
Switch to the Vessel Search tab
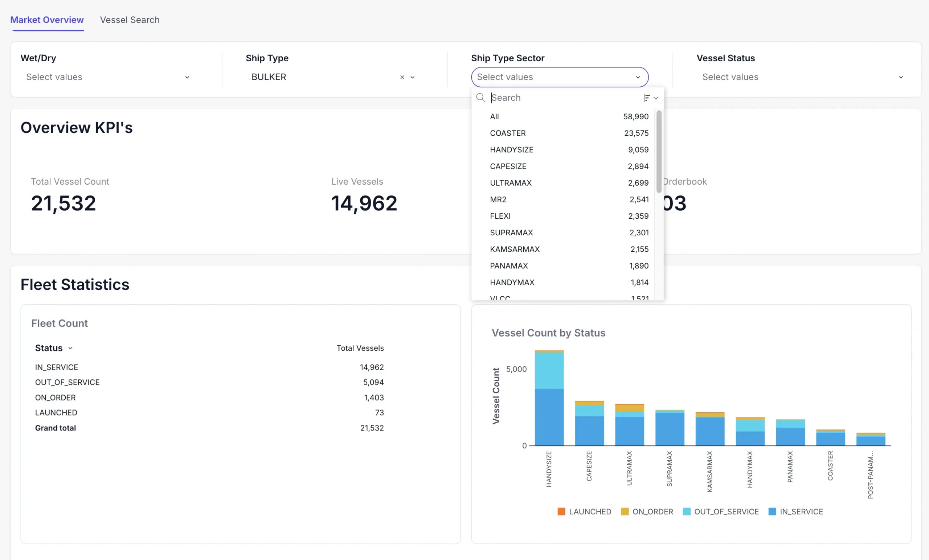[x=130, y=20]
